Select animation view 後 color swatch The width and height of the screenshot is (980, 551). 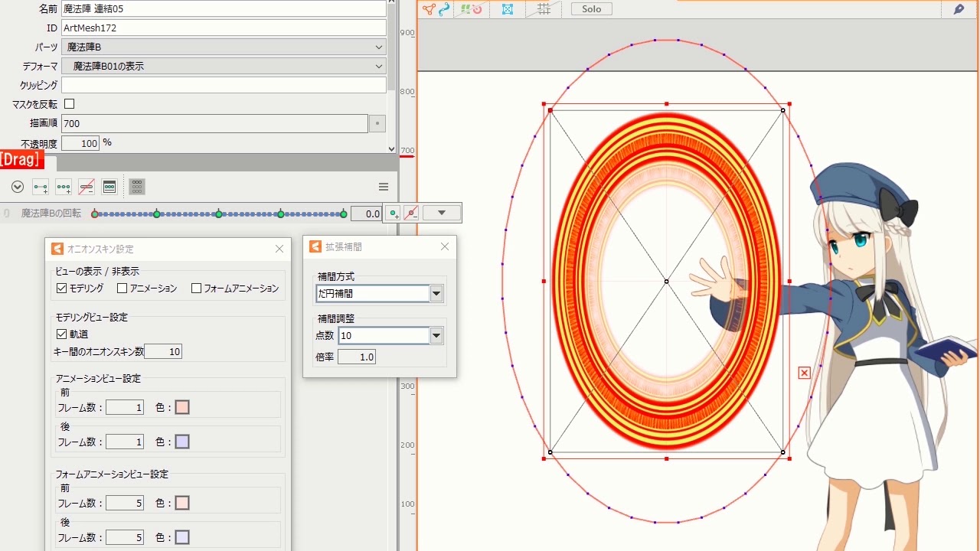click(182, 442)
